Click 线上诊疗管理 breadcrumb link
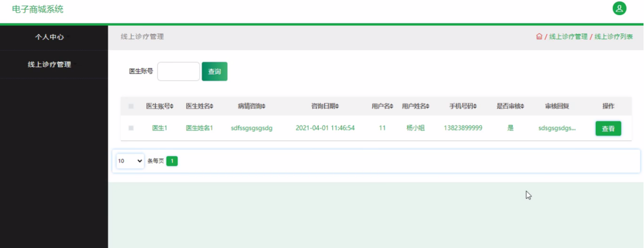Image resolution: width=644 pixels, height=248 pixels. (568, 37)
